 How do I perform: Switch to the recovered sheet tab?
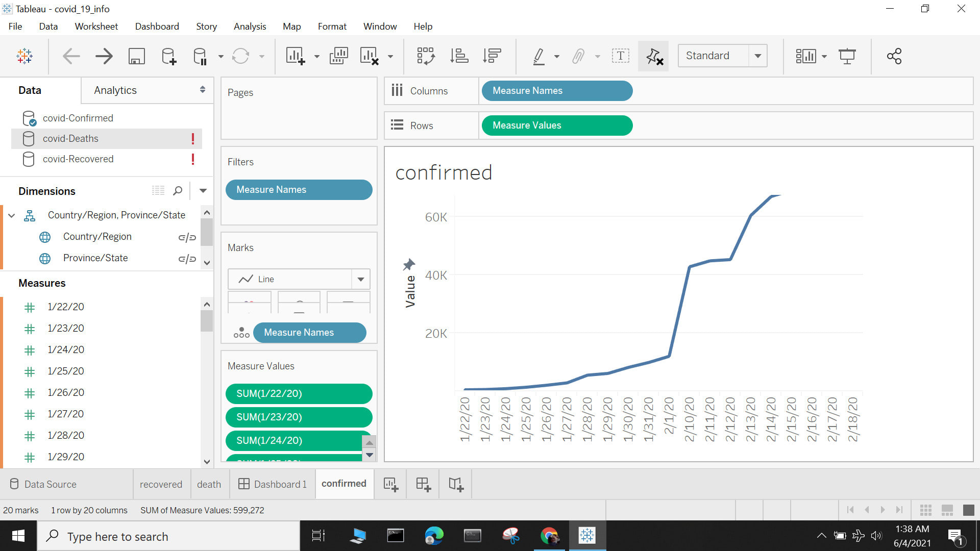coord(161,484)
